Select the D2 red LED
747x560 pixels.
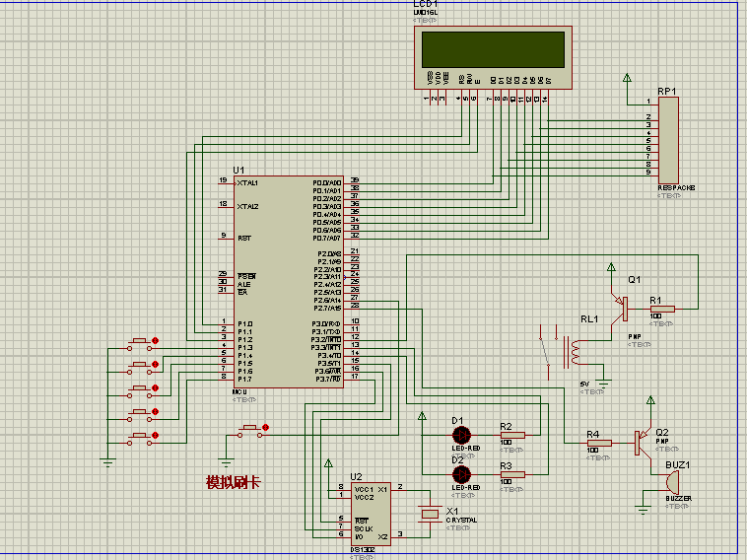[460, 473]
